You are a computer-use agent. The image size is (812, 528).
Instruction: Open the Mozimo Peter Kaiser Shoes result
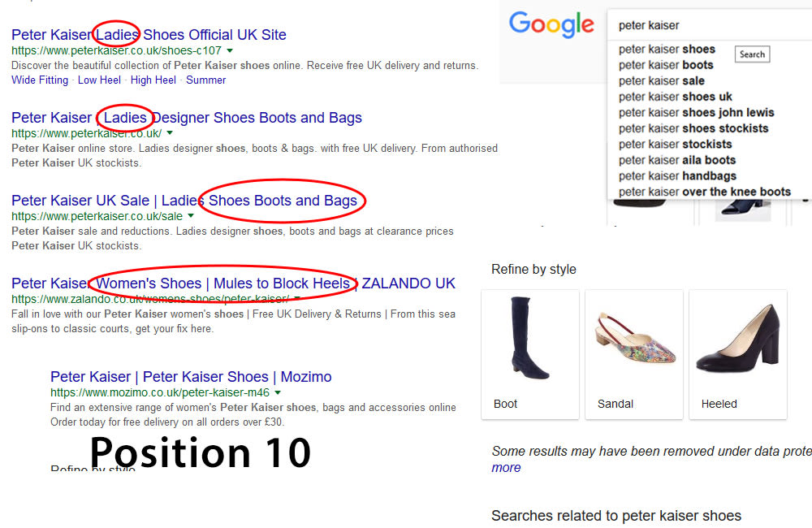click(191, 377)
